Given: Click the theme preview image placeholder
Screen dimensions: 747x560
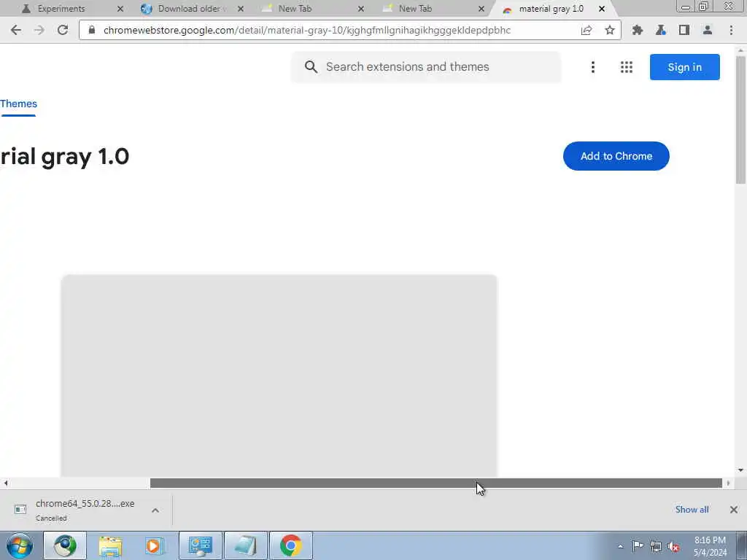Looking at the screenshot, I should click(x=279, y=376).
